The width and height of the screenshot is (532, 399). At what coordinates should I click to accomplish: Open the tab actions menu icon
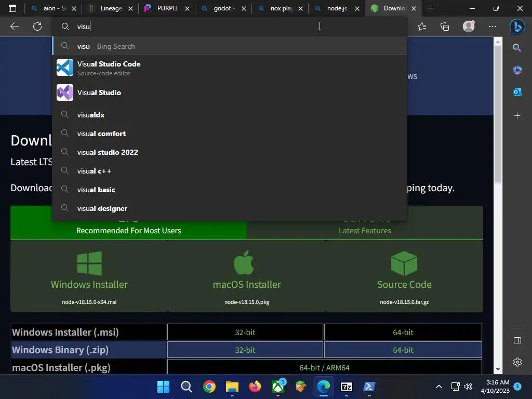click(x=12, y=8)
